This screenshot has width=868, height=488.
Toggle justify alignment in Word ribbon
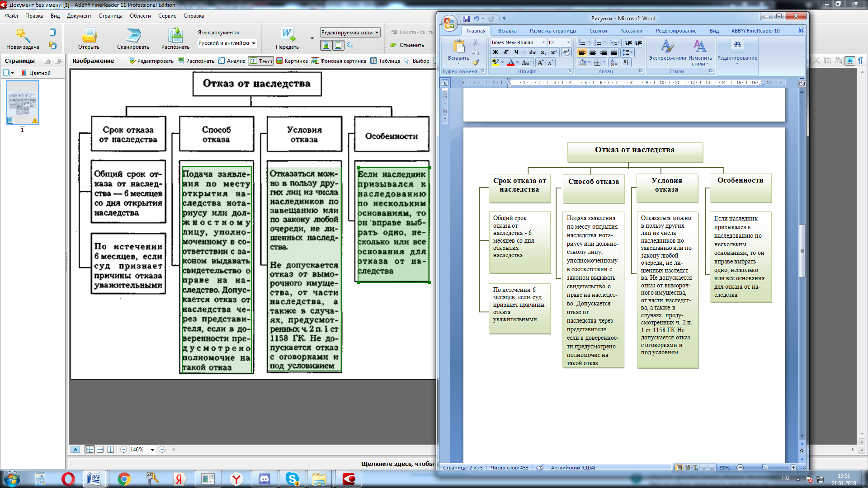coord(614,52)
